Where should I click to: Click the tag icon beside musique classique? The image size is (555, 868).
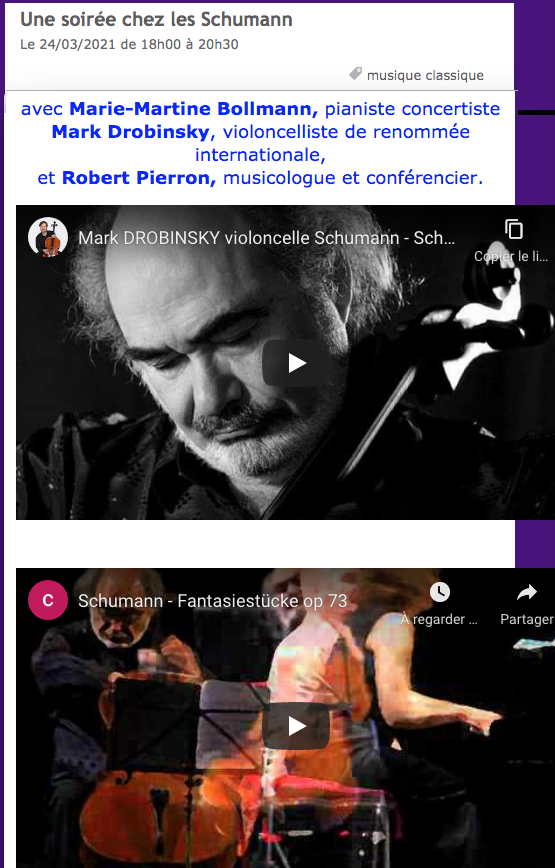click(356, 73)
